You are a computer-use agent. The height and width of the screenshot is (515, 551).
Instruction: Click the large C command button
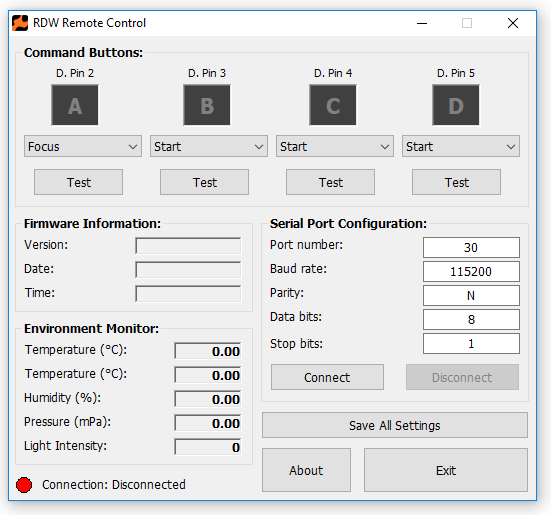tap(333, 105)
